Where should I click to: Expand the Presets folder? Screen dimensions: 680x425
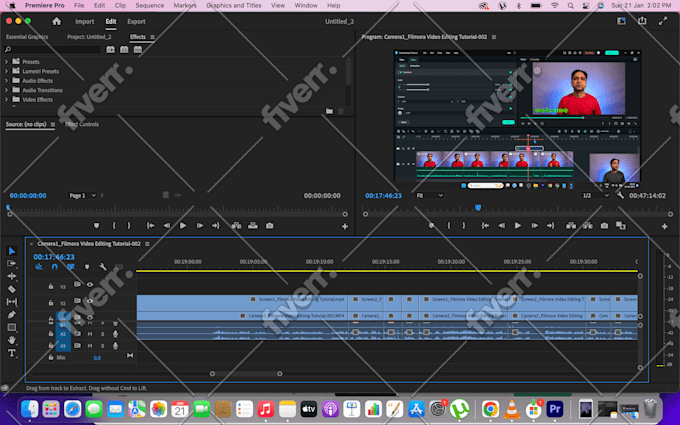[6, 62]
